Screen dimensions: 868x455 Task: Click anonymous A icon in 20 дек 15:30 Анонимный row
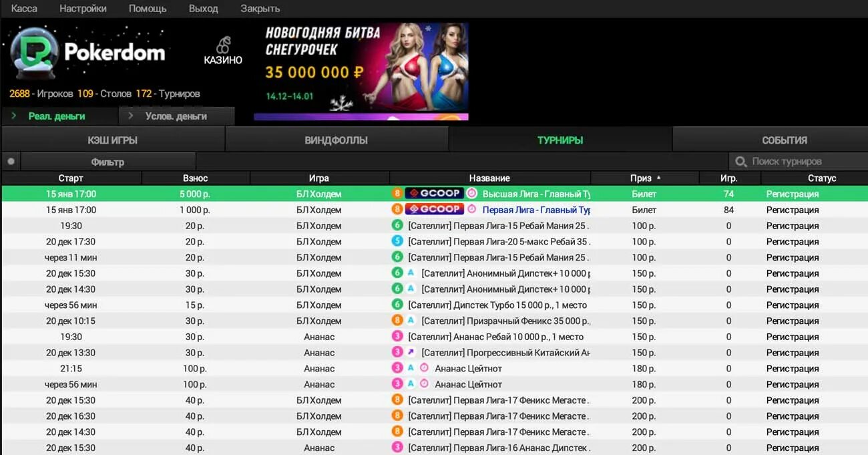[x=411, y=273]
